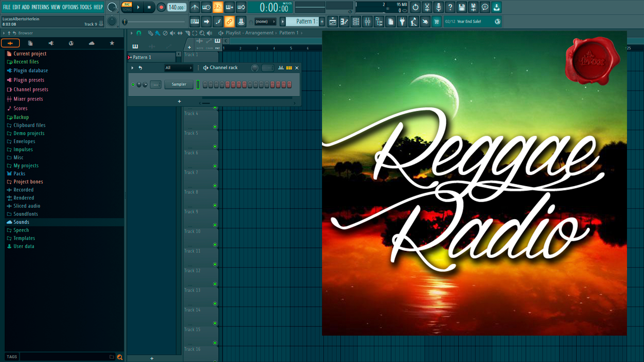Select the playlist delete tool
Viewport: 644px width, 362px height.
tap(165, 33)
